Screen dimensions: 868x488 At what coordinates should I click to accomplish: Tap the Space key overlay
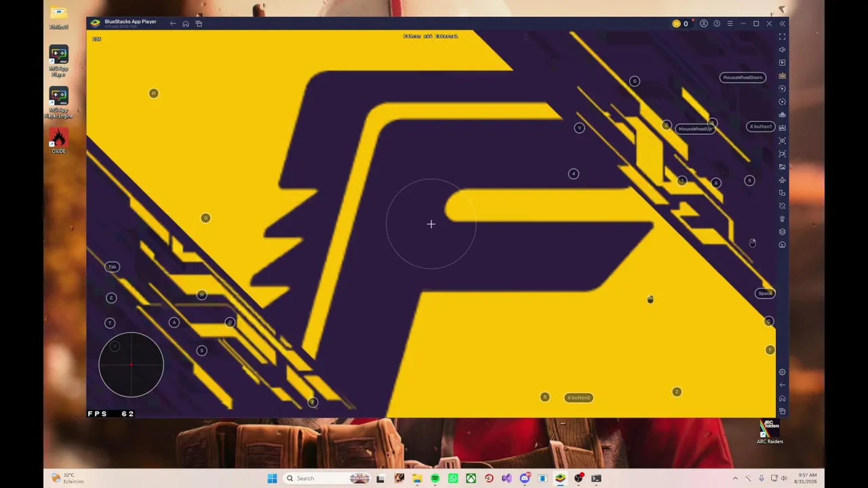(x=765, y=293)
